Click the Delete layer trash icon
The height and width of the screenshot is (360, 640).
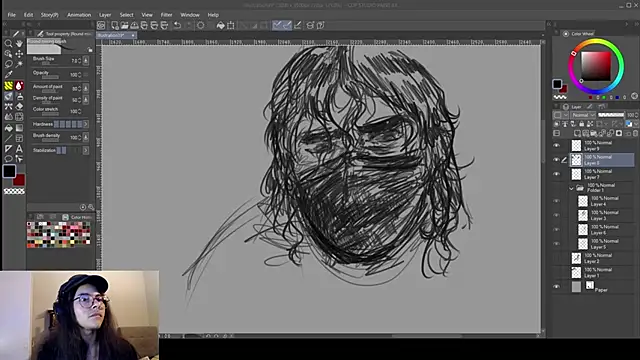635,133
